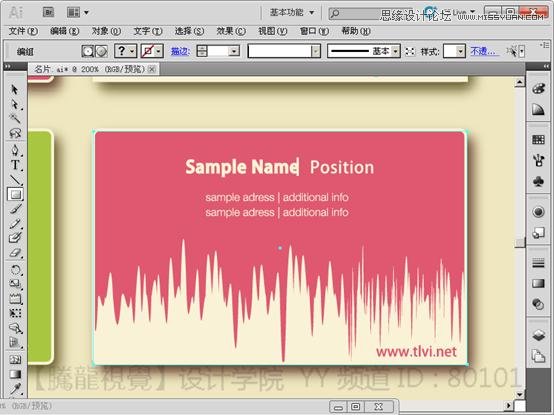Launch Adobe Bridge with Br button
This screenshot has height=415, width=554.
(x=48, y=13)
